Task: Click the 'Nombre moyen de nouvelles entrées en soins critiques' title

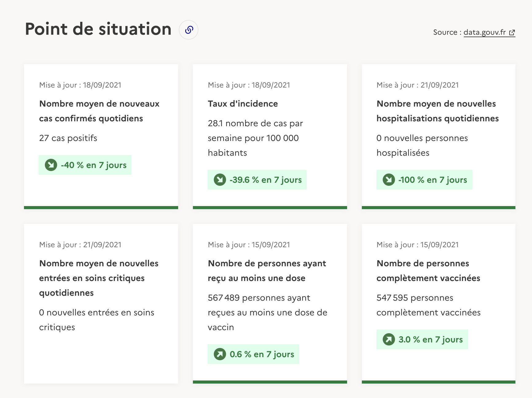Action: (x=99, y=278)
